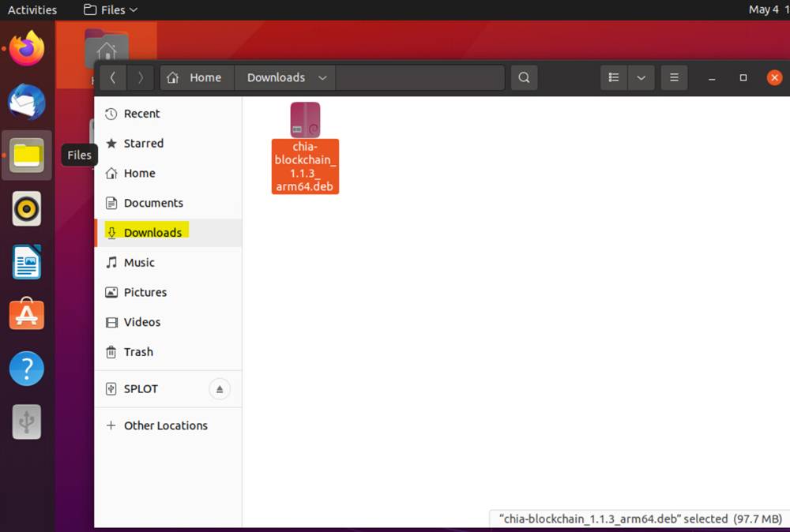Open the Trash in sidebar
The image size is (790, 532).
click(137, 352)
